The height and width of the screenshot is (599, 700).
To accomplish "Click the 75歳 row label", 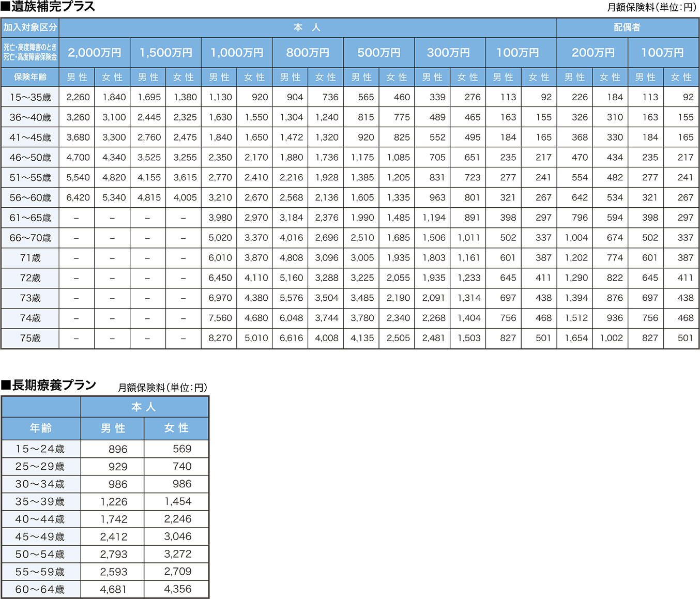I will 30,339.
